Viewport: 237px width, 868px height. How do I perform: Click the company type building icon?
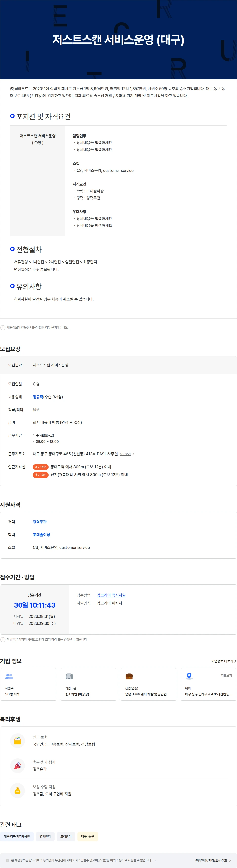pos(69,676)
